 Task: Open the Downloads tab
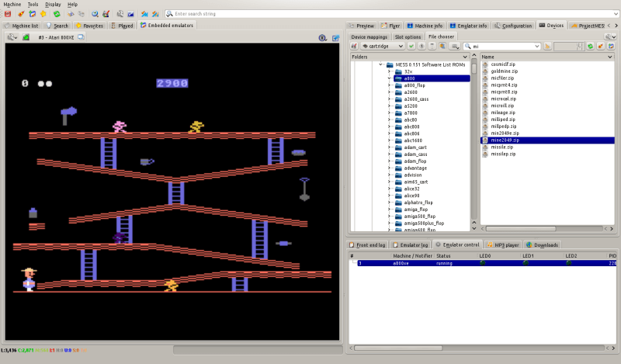pyautogui.click(x=542, y=245)
